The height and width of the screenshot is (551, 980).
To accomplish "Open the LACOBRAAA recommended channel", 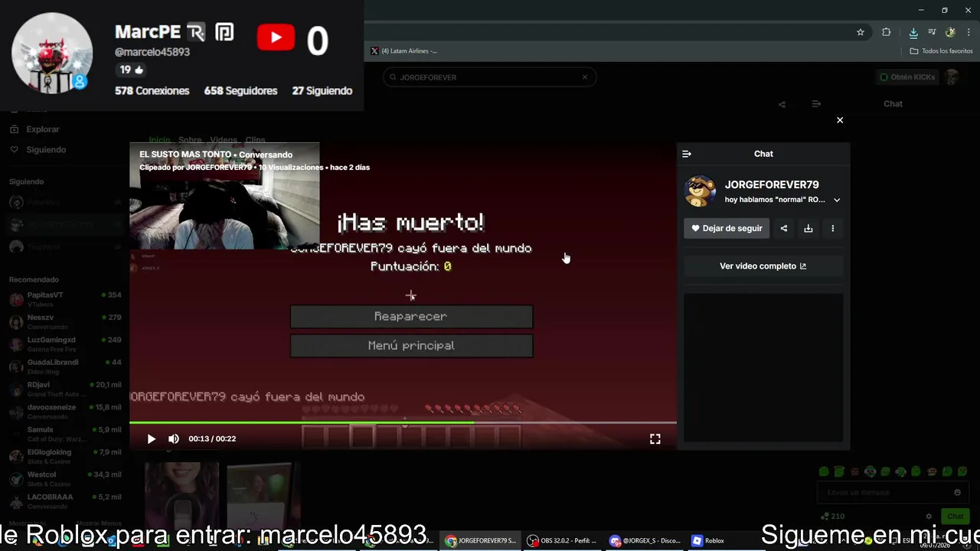I will tap(64, 501).
